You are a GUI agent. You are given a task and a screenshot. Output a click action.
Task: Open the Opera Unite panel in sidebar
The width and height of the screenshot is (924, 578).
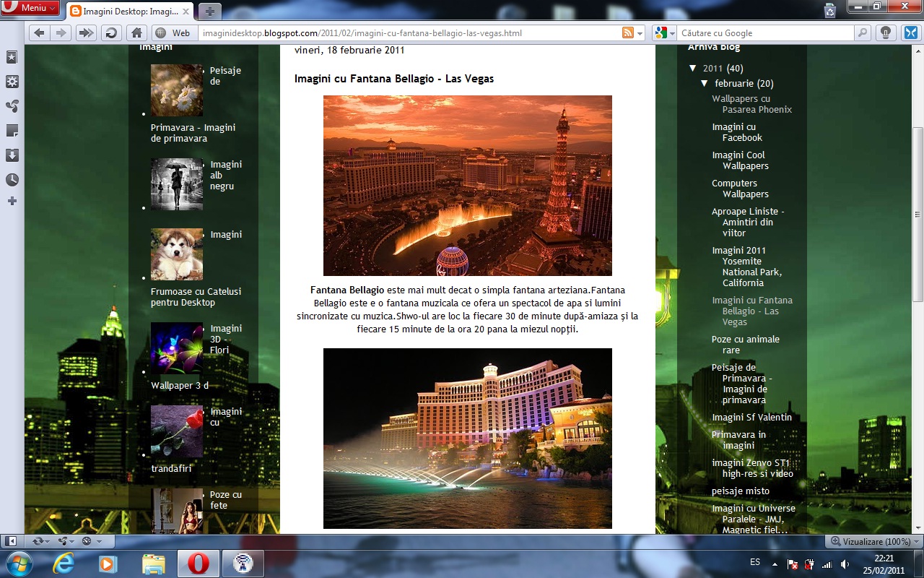point(12,106)
